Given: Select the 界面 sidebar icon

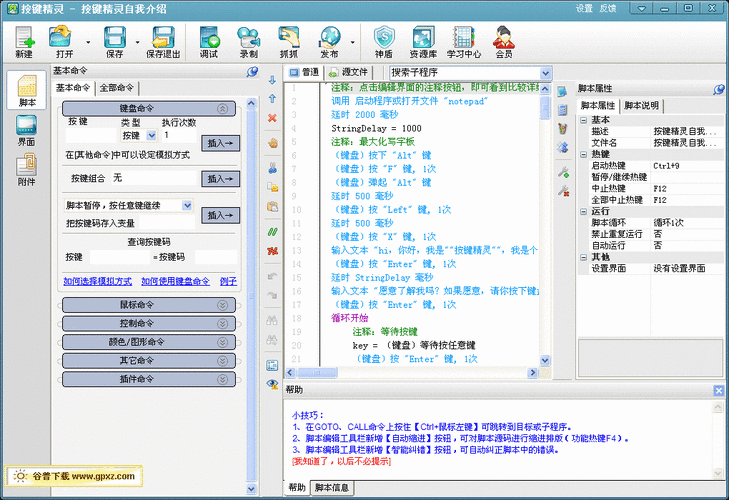Looking at the screenshot, I should (27, 131).
